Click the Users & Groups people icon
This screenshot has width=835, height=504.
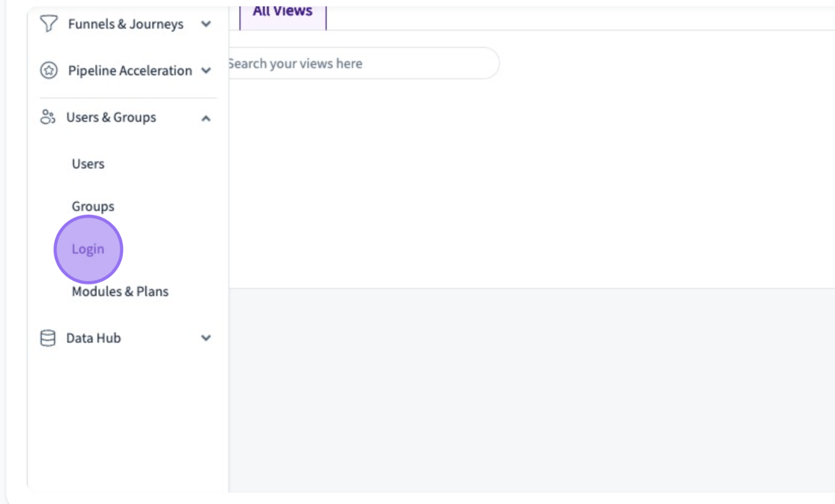[x=48, y=117]
